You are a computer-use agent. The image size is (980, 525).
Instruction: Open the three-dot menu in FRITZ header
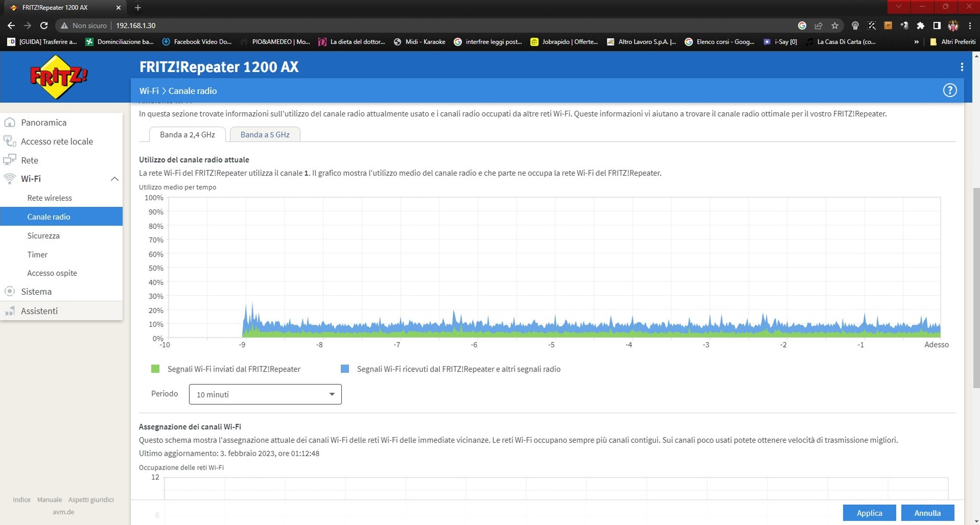[x=962, y=67]
